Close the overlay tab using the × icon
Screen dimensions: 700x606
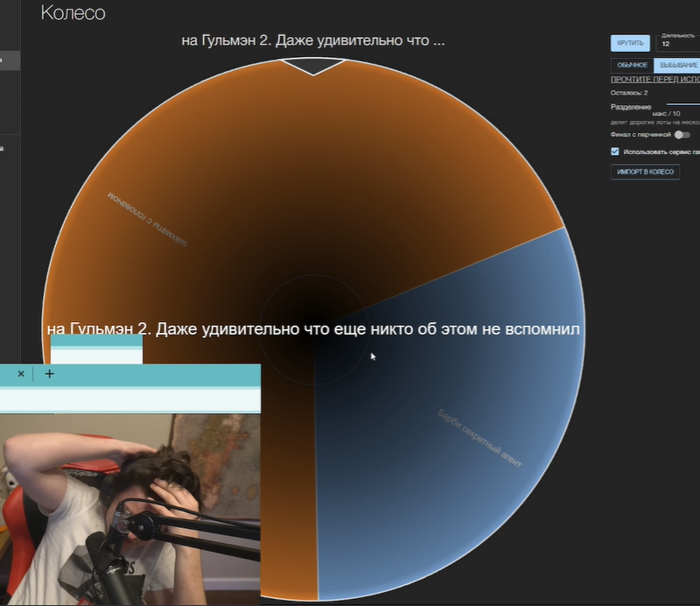pos(20,373)
